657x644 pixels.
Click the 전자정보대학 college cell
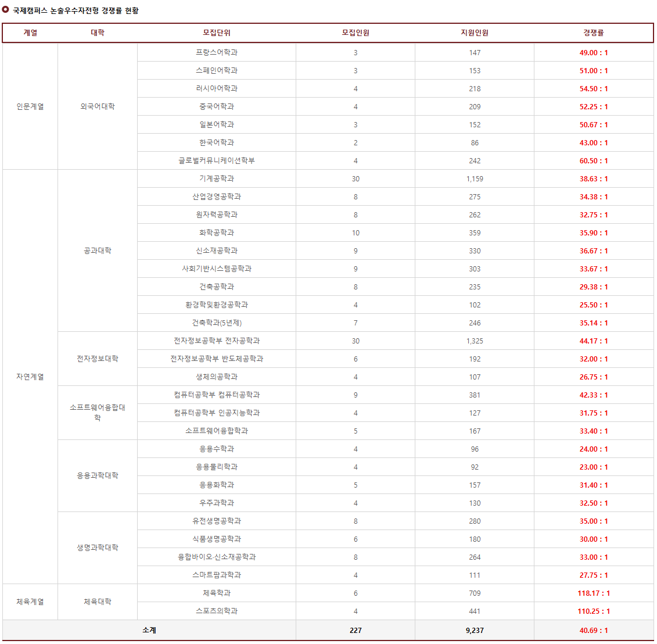pos(98,359)
